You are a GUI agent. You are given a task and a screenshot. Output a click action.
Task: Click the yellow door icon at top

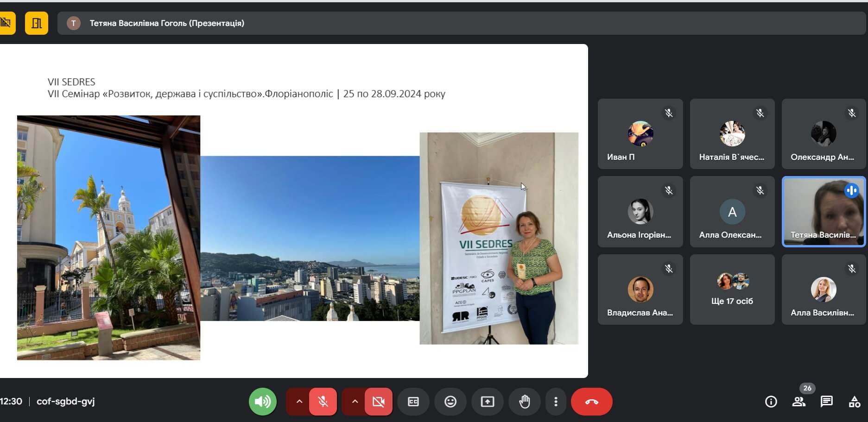point(37,23)
